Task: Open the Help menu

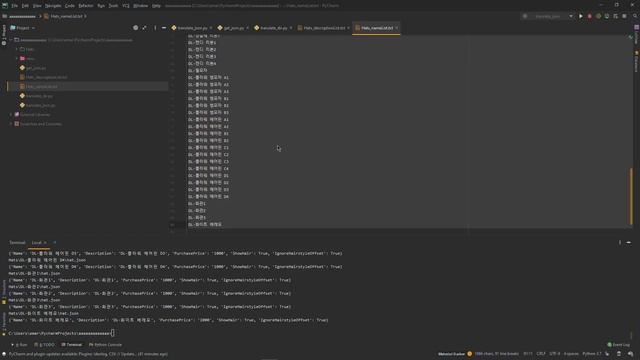Action: [x=156, y=6]
